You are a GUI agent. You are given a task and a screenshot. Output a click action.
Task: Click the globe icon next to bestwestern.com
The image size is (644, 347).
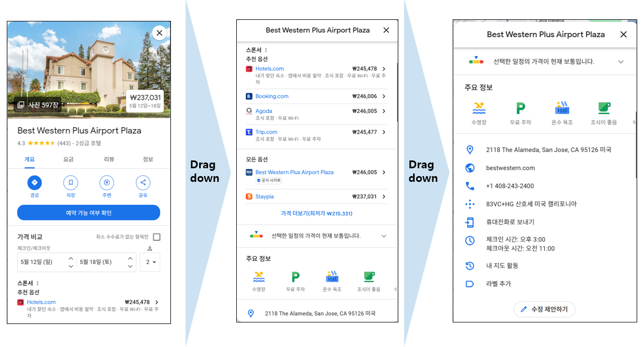469,168
